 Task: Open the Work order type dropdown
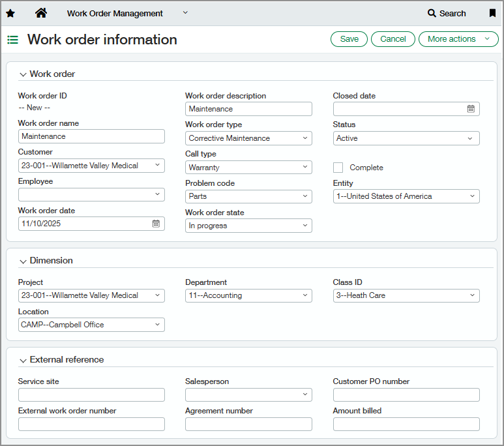[x=248, y=138]
